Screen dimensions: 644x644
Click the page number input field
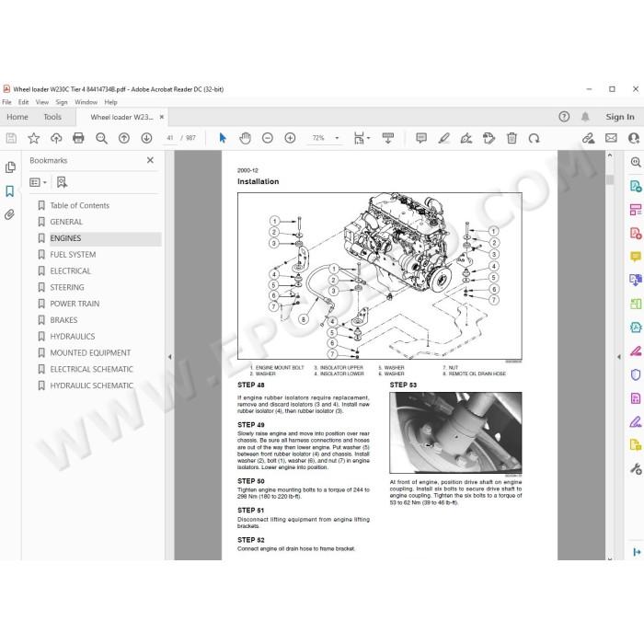(170, 138)
